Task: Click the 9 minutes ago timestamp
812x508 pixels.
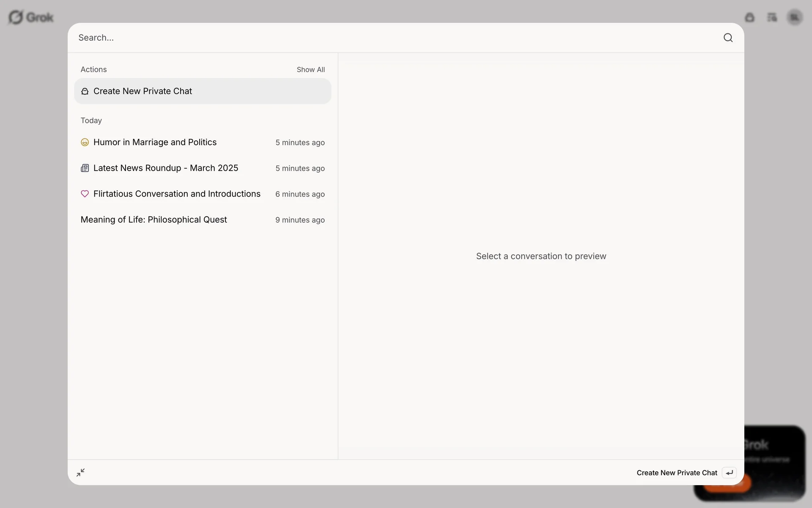Action: click(x=300, y=220)
